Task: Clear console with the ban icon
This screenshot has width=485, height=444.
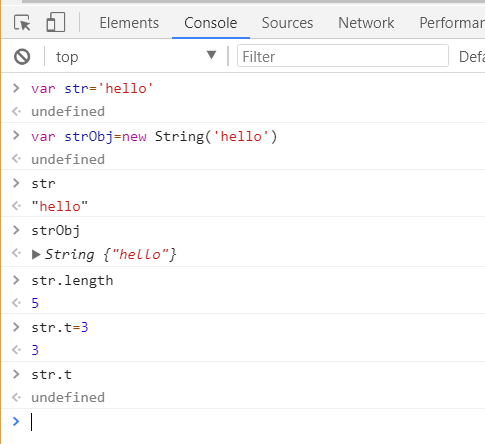Action: point(22,56)
